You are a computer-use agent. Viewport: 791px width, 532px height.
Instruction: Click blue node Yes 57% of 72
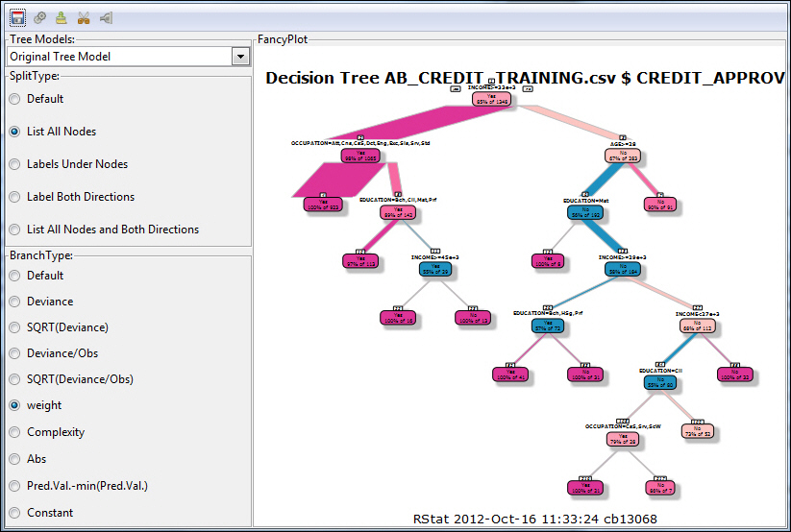(x=547, y=326)
